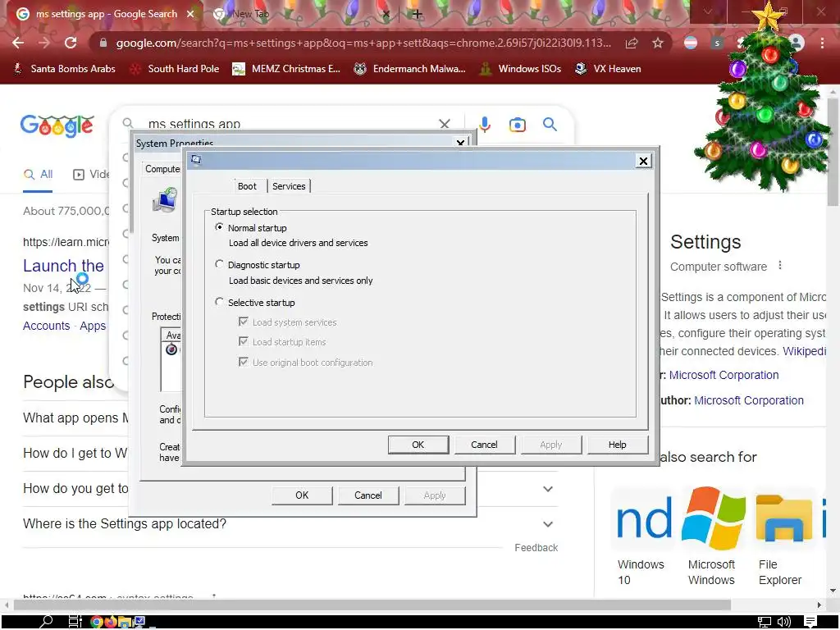Open Santa Bombs Arabs bookmark

tap(64, 69)
